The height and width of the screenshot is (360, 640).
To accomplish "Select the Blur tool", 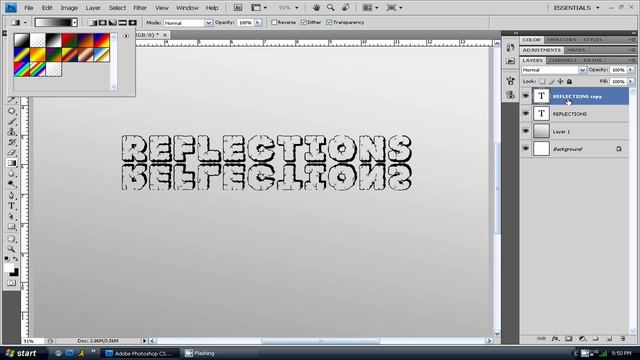I will click(x=11, y=173).
